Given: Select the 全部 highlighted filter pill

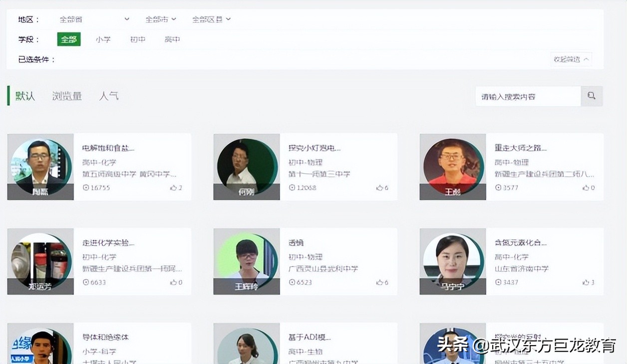Looking at the screenshot, I should coord(69,39).
